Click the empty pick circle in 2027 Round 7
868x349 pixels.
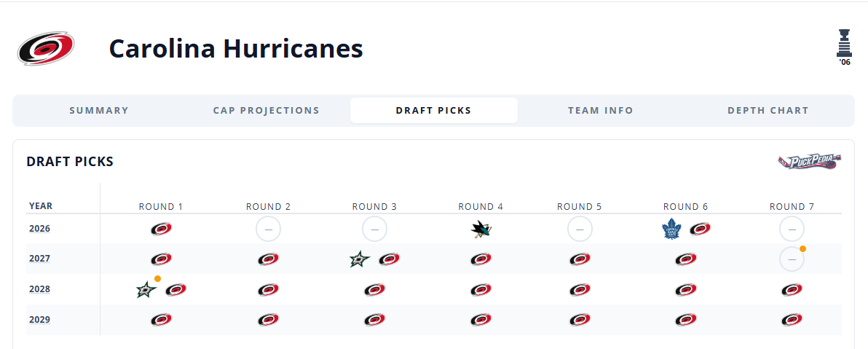792,259
